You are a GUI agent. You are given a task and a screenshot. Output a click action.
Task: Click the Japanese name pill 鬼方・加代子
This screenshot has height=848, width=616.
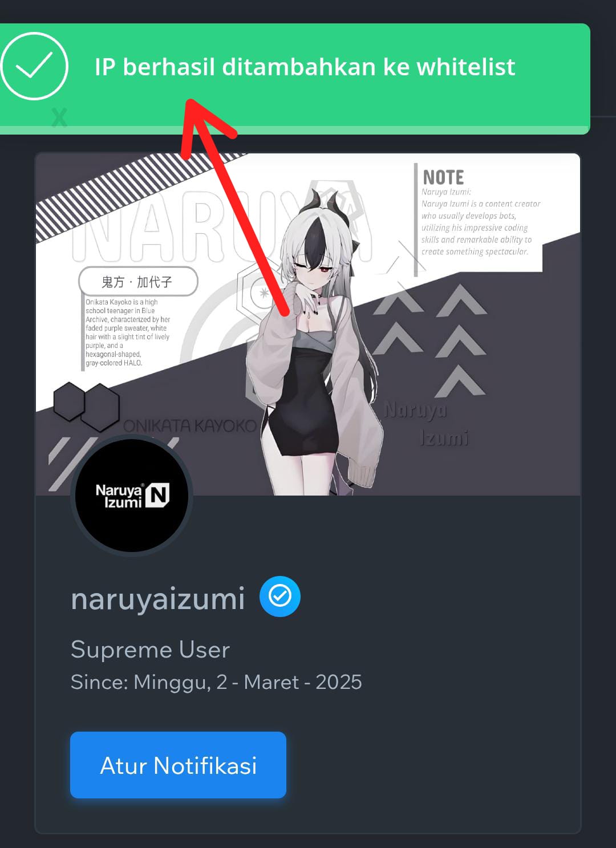[137, 282]
